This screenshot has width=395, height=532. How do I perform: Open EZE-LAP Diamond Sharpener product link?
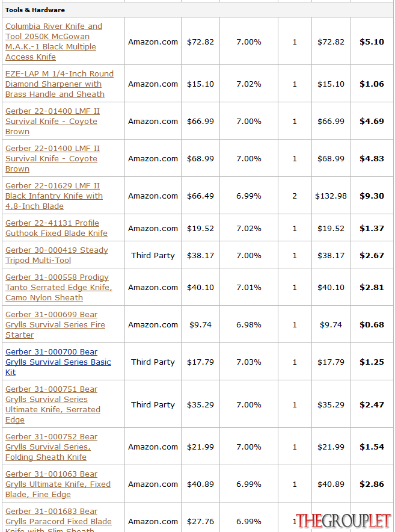60,84
